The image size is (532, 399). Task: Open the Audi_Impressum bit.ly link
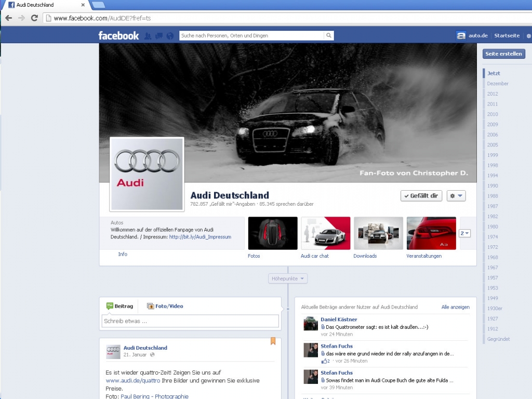pyautogui.click(x=200, y=237)
